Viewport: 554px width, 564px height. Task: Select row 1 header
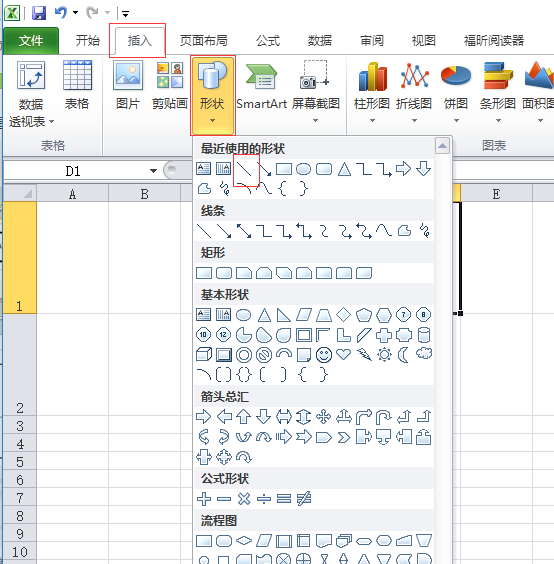coord(19,258)
